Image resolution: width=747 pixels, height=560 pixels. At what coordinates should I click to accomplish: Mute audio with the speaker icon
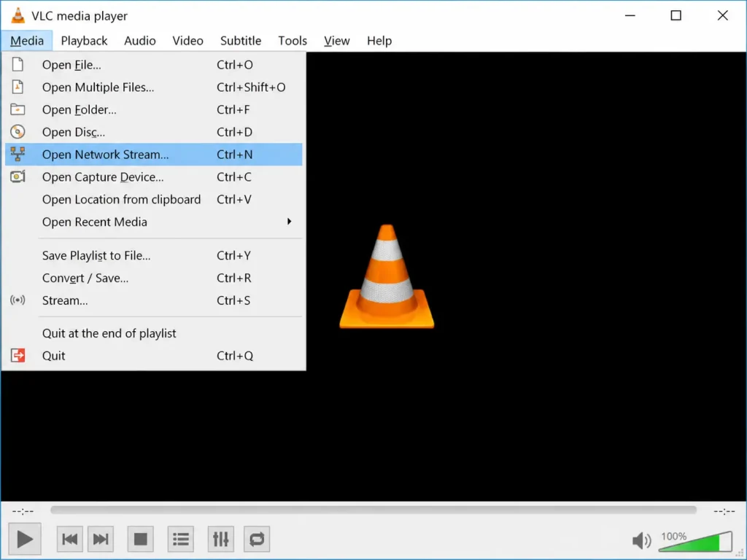[x=640, y=540]
